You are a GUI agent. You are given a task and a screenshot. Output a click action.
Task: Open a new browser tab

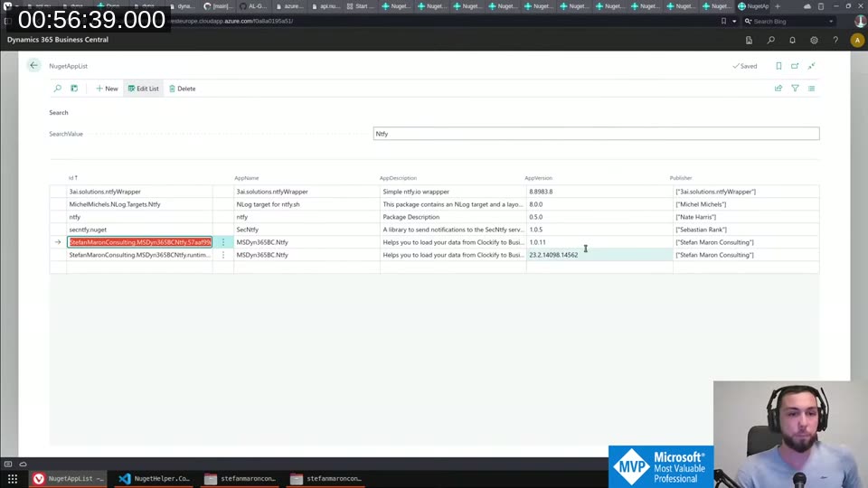tap(778, 6)
